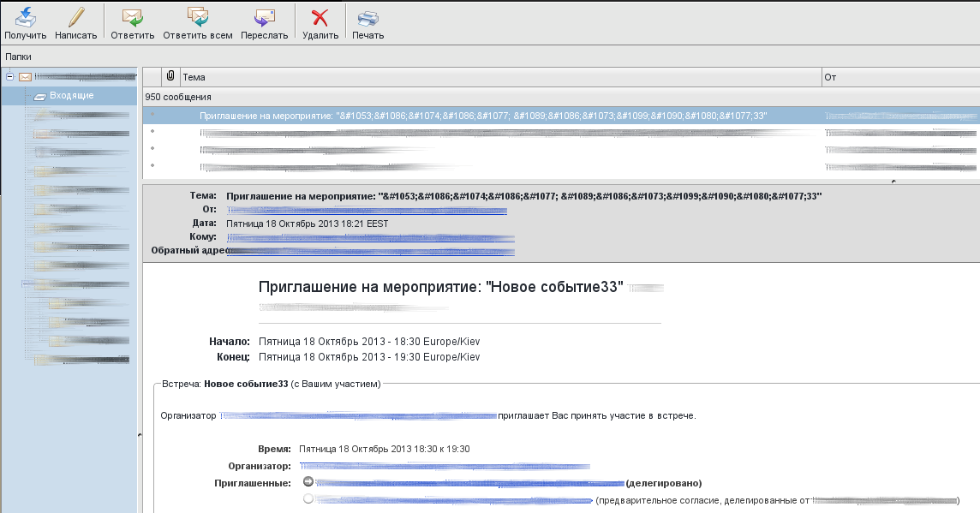Click the delegated status icon beside first invitee

coord(308,482)
